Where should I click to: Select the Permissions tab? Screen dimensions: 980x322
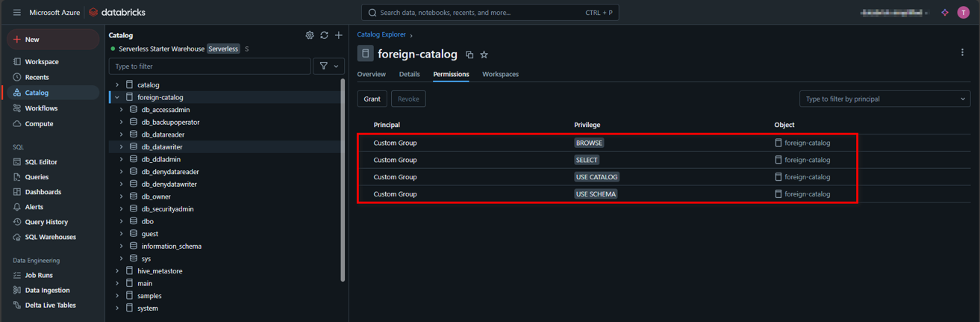tap(451, 74)
